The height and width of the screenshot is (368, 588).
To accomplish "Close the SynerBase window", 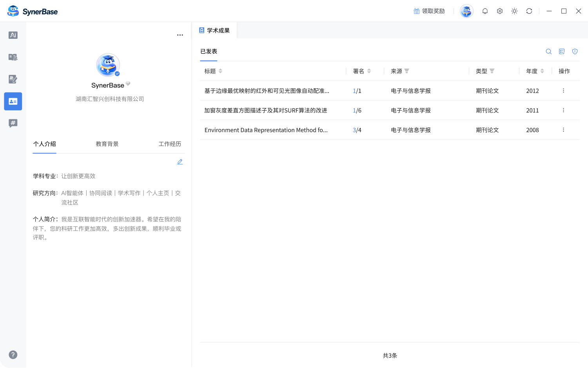I will (x=579, y=11).
